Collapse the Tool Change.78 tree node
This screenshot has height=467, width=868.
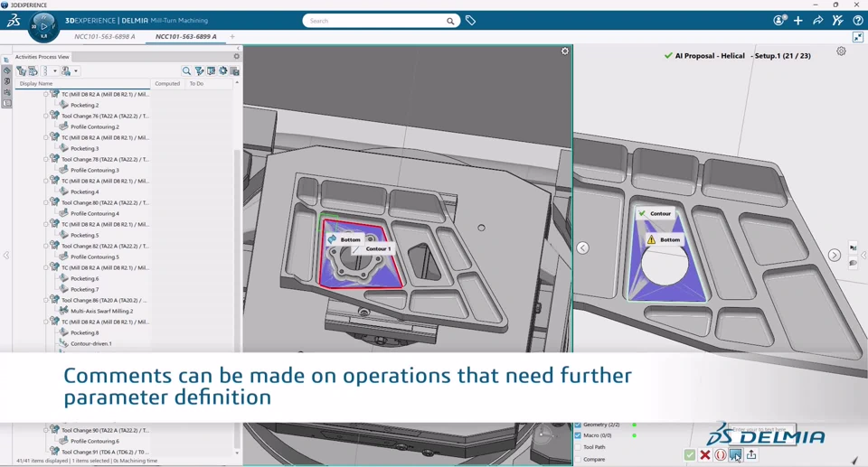45,159
